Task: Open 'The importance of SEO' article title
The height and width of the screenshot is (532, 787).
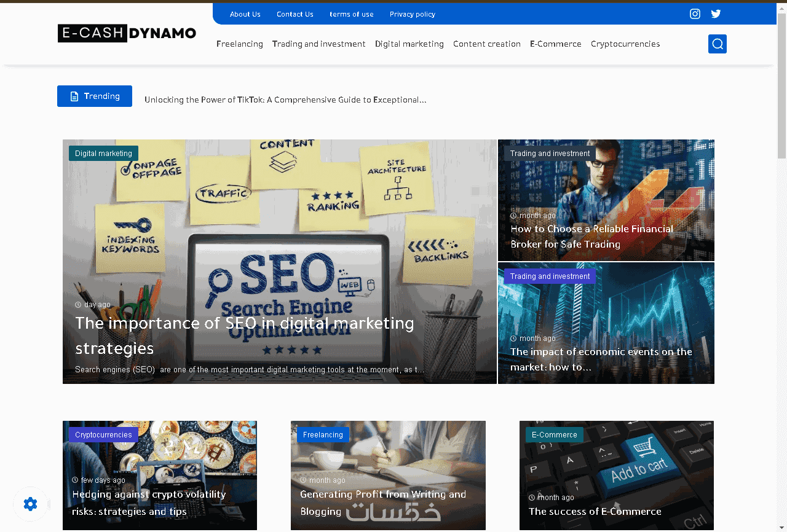Action: [x=245, y=335]
